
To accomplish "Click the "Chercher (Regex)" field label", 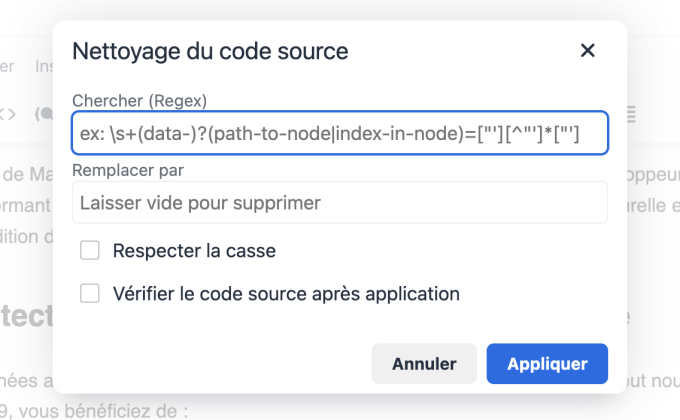I will click(146, 100).
